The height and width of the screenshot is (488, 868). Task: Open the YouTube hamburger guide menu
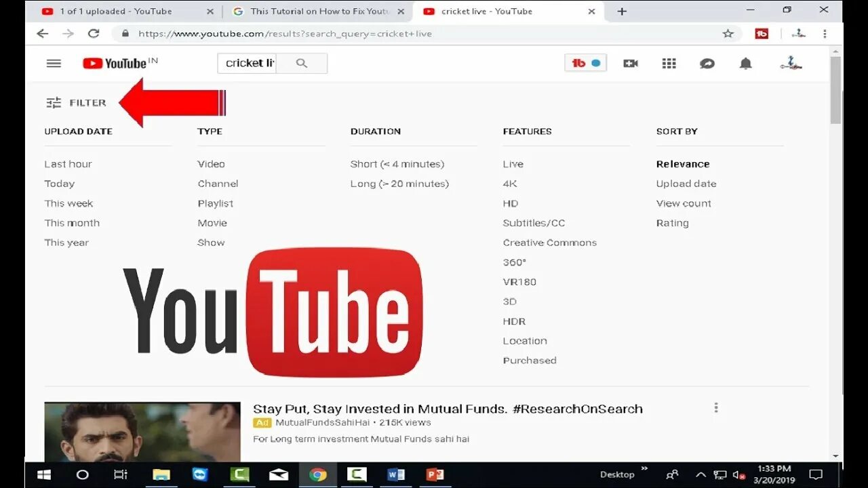click(x=54, y=63)
